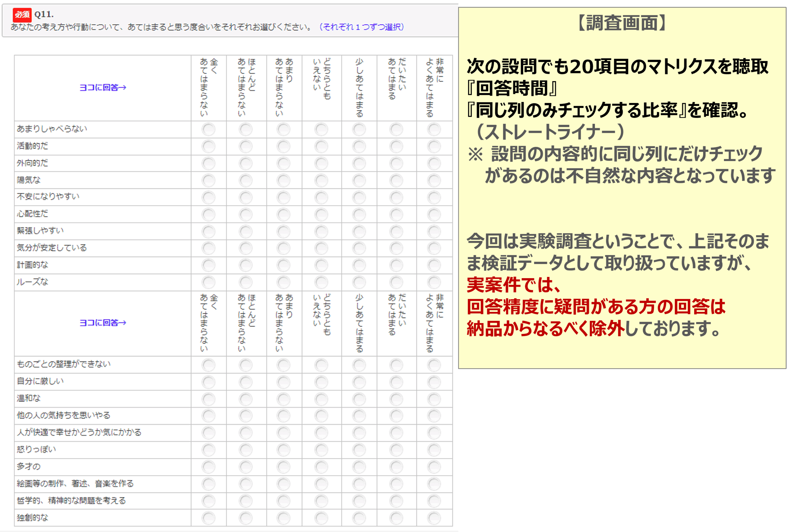Click the ヨコに回答→ link in upper matrix
The image size is (787, 532).
point(103,87)
